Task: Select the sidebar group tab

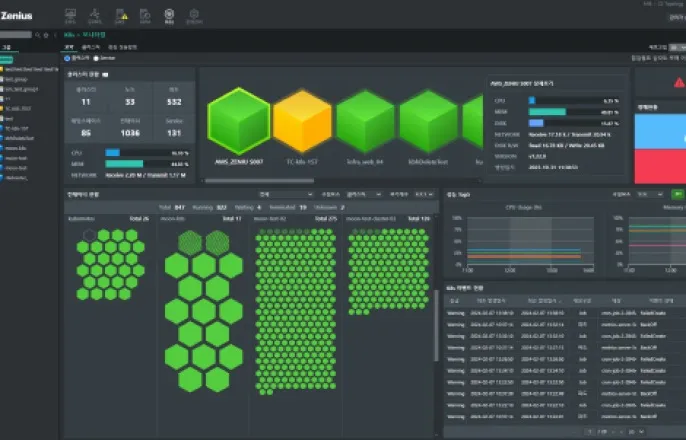Action: coord(7,47)
